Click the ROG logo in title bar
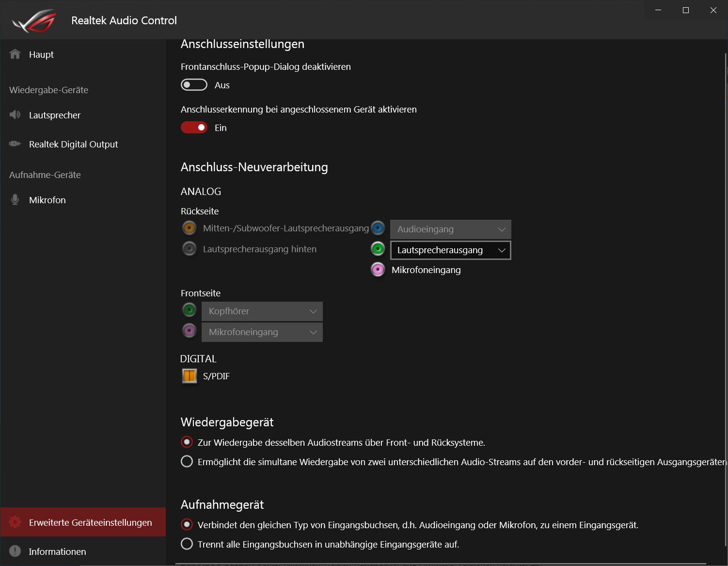This screenshot has height=566, width=728. pos(34,21)
